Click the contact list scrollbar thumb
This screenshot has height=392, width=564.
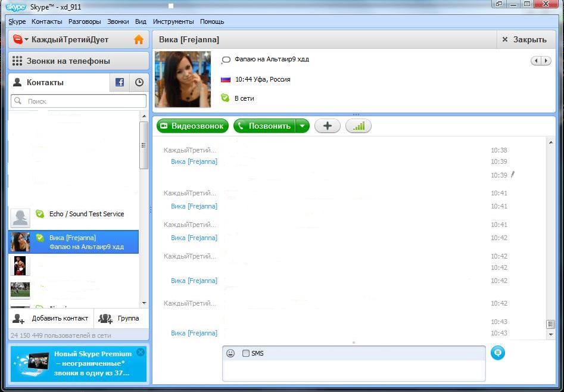144,145
